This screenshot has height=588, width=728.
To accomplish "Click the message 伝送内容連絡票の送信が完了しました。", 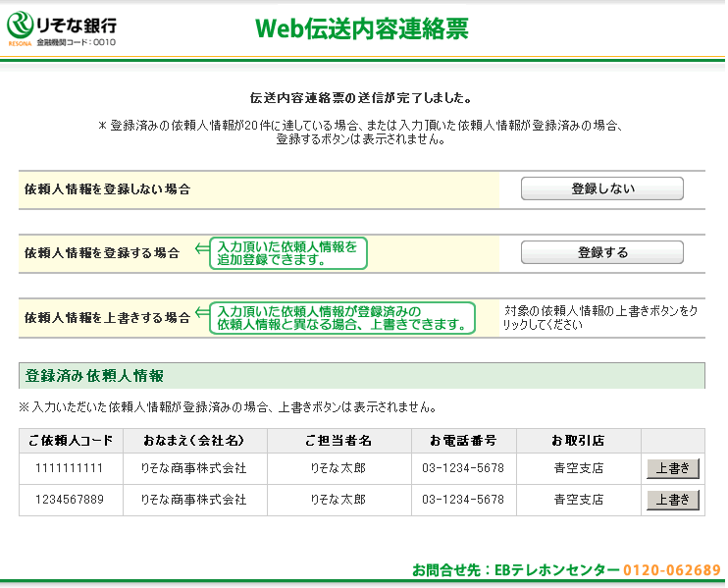I will coord(361,97).
